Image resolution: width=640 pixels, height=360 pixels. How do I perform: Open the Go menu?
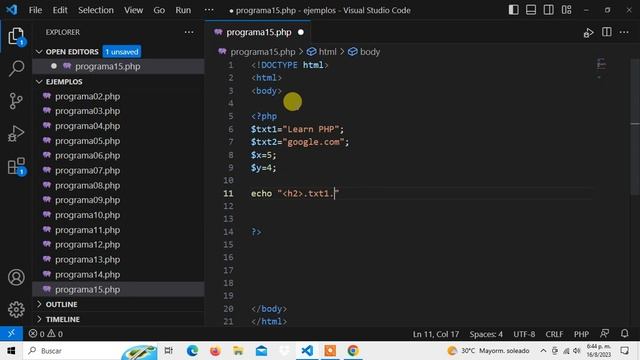159,10
